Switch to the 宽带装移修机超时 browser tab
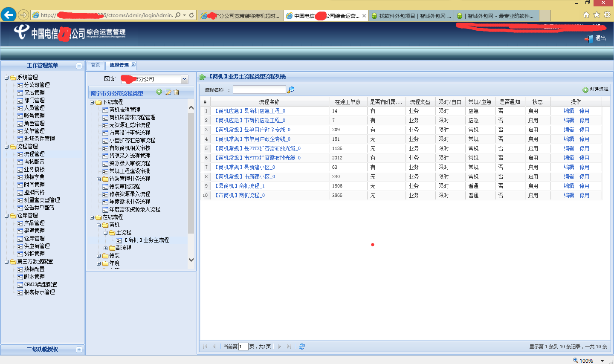Viewport: 614px width, 364px height. 241,16
